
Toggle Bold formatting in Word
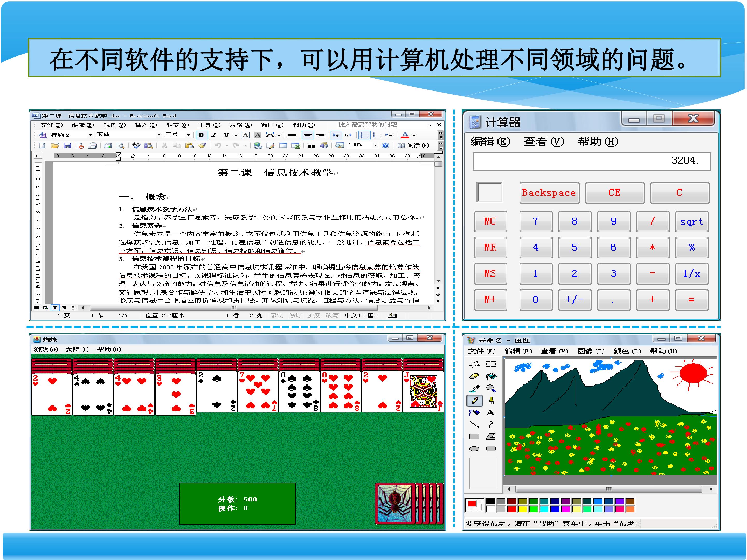[202, 135]
